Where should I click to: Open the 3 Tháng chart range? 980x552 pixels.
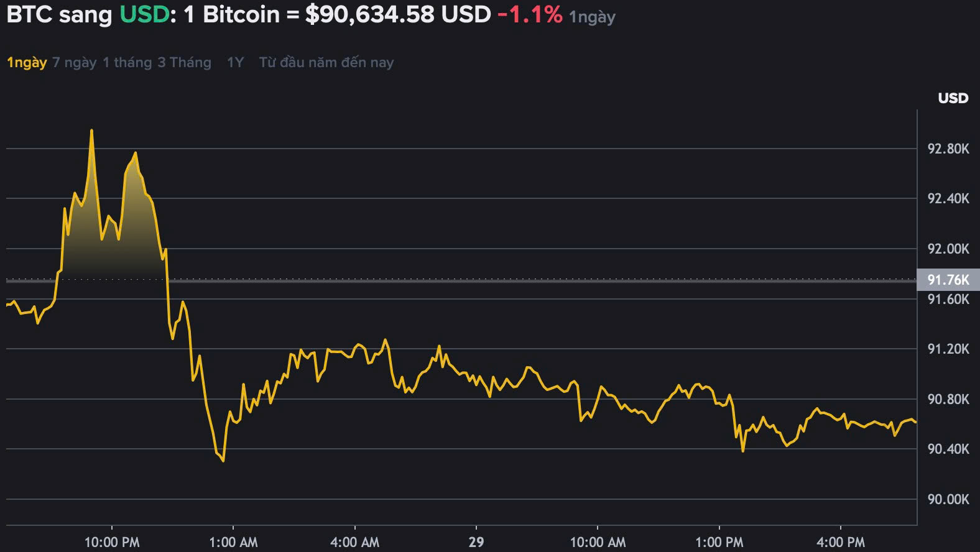pos(184,62)
